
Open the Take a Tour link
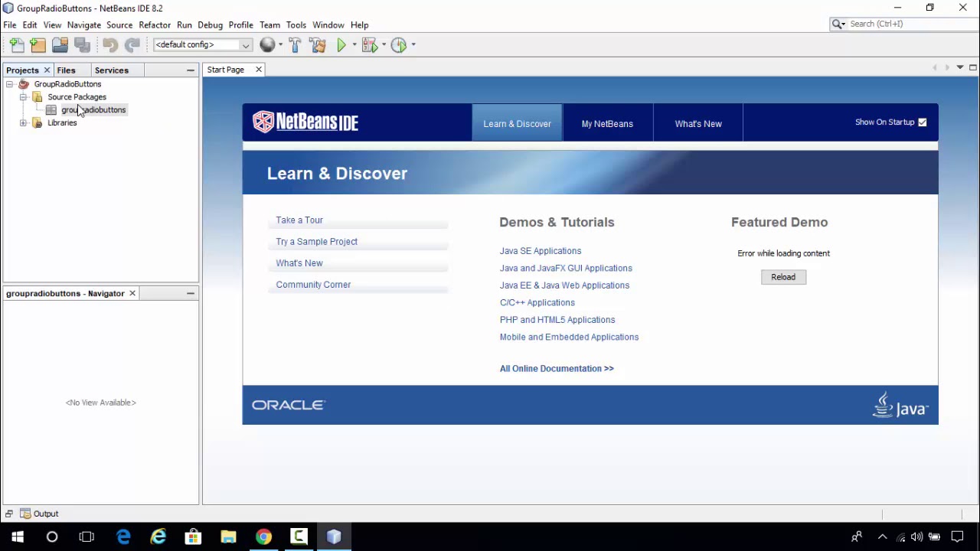(x=299, y=220)
